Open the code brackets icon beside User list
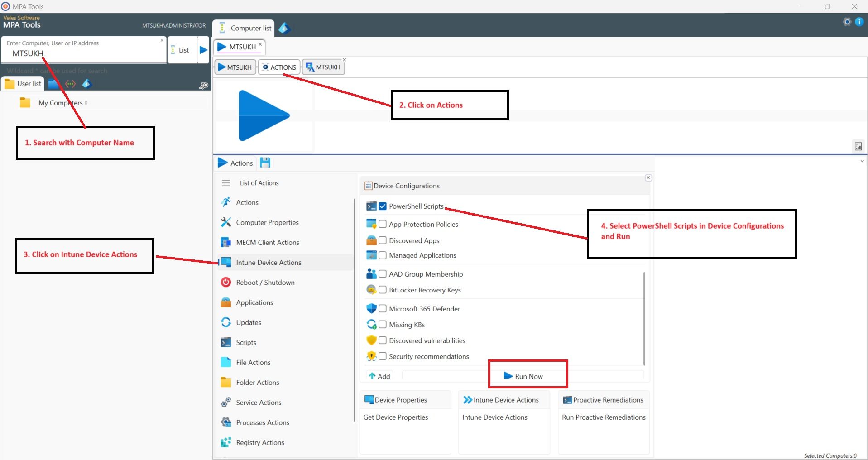Screen dimensions: 868x460 pos(70,84)
